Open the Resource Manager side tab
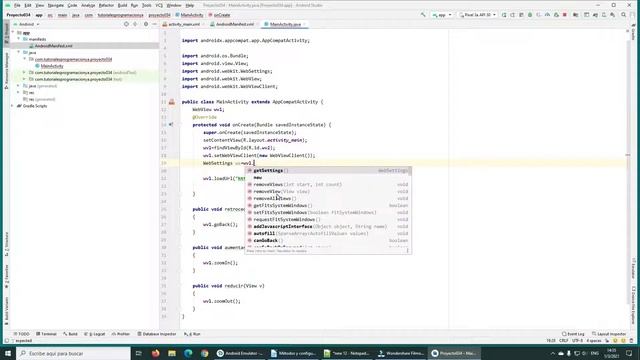 click(7, 71)
